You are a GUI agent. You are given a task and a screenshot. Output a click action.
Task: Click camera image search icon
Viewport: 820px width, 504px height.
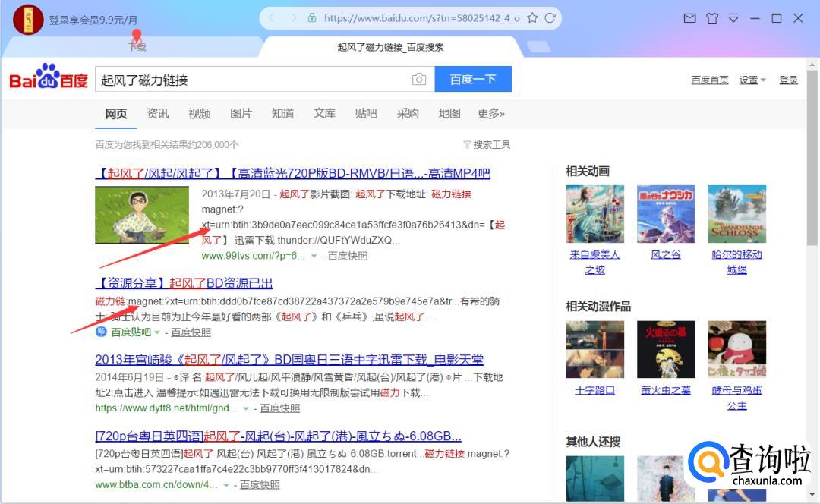pos(419,79)
